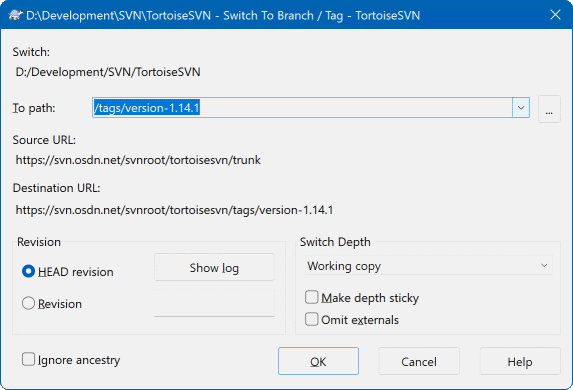Screen dimensions: 573x390
Task: Click the Show log button
Action: (214, 268)
